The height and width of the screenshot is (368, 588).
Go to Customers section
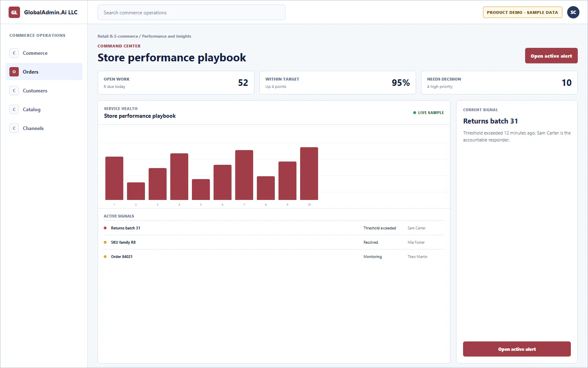point(44,91)
